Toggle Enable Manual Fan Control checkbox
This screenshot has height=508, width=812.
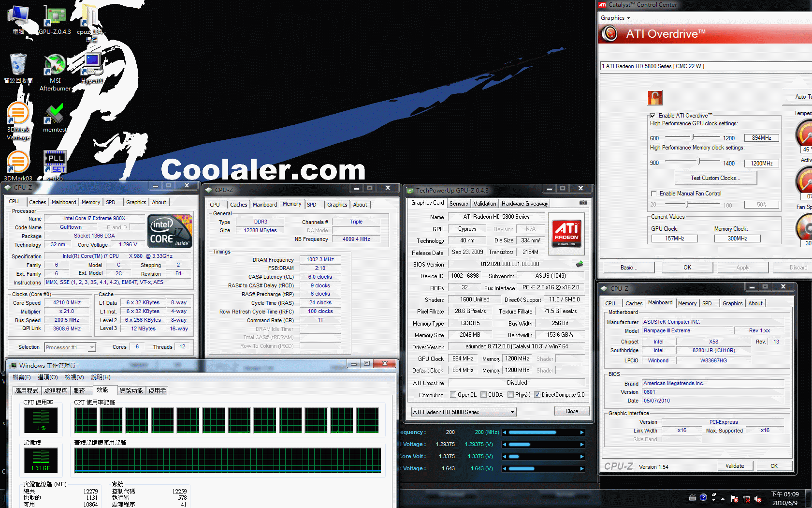click(653, 194)
